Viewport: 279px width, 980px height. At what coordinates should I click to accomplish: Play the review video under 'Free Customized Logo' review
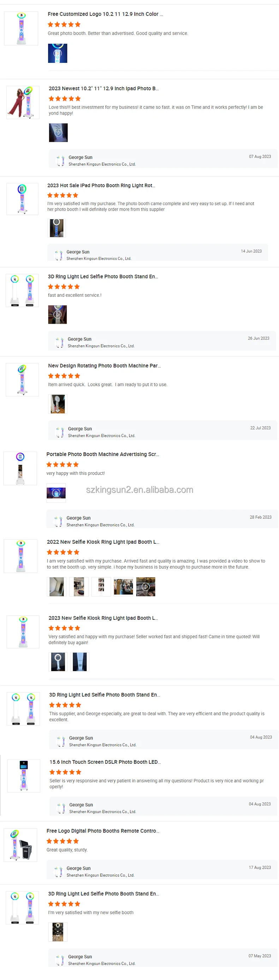pyautogui.click(x=58, y=53)
